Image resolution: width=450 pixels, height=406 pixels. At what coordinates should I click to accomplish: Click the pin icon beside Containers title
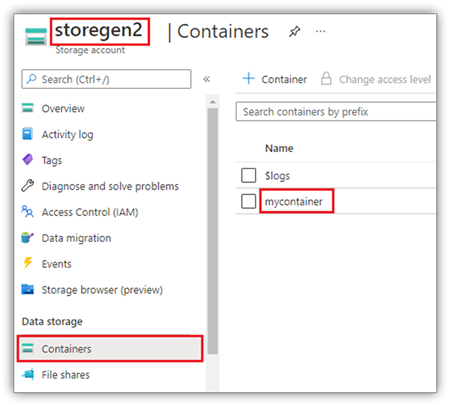(294, 32)
